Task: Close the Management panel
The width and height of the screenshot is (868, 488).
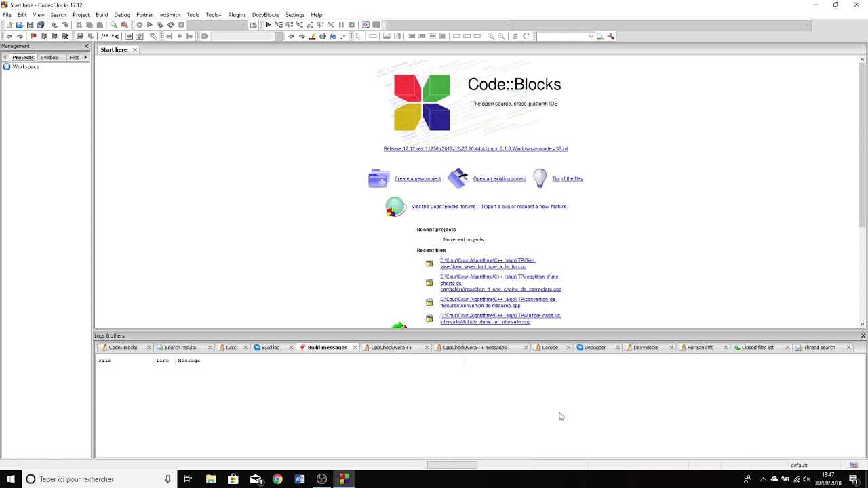Action: (86, 46)
